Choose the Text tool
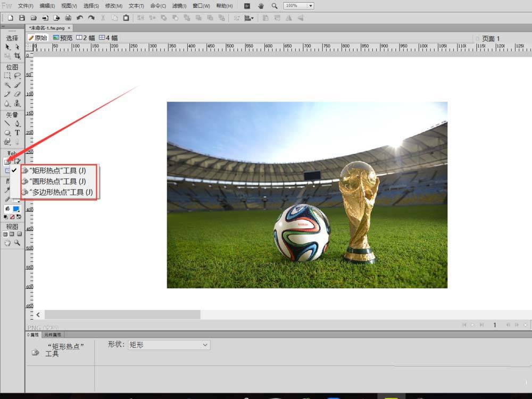 pos(17,132)
